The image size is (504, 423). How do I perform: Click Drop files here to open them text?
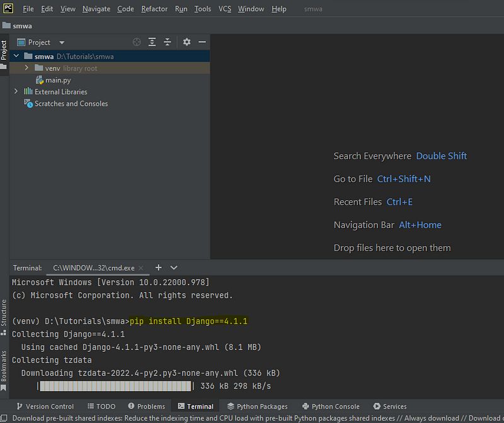(x=392, y=248)
